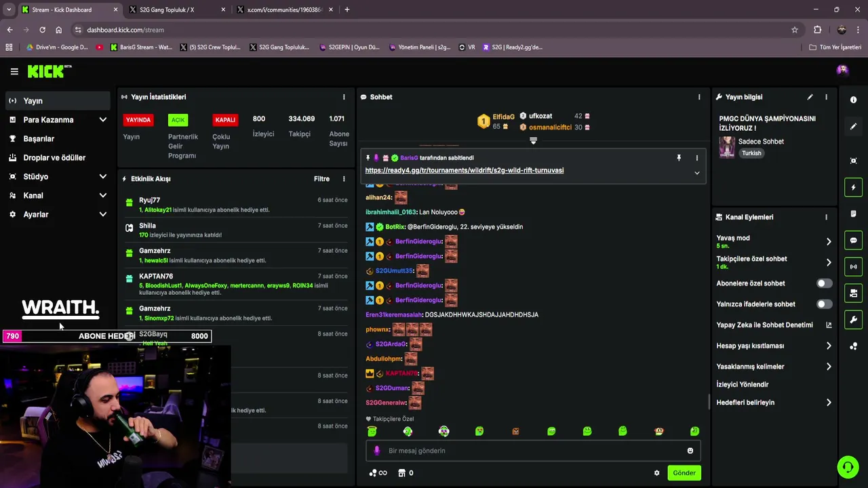Open the pinned message three-dot menu
868x488 pixels.
696,158
